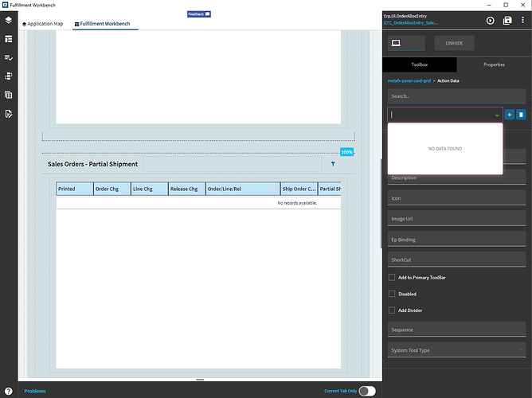
Task: Click the Image Url field
Action: 456,219
